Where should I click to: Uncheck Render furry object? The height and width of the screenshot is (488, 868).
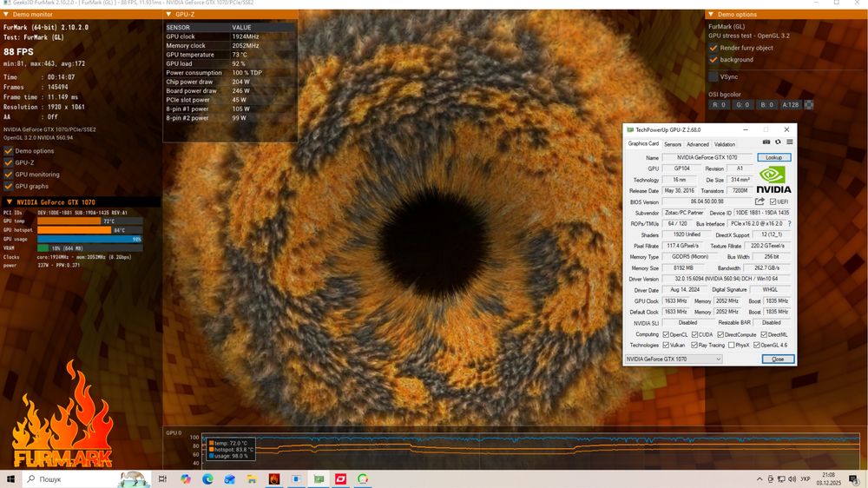[x=713, y=48]
